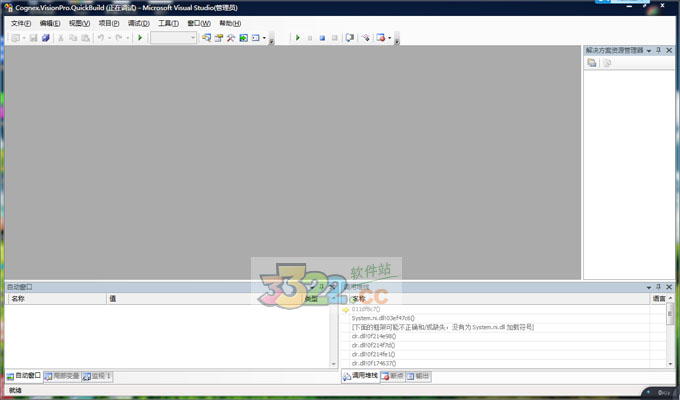Click the Cut scissors icon
Image resolution: width=680 pixels, height=400 pixels.
tap(61, 38)
